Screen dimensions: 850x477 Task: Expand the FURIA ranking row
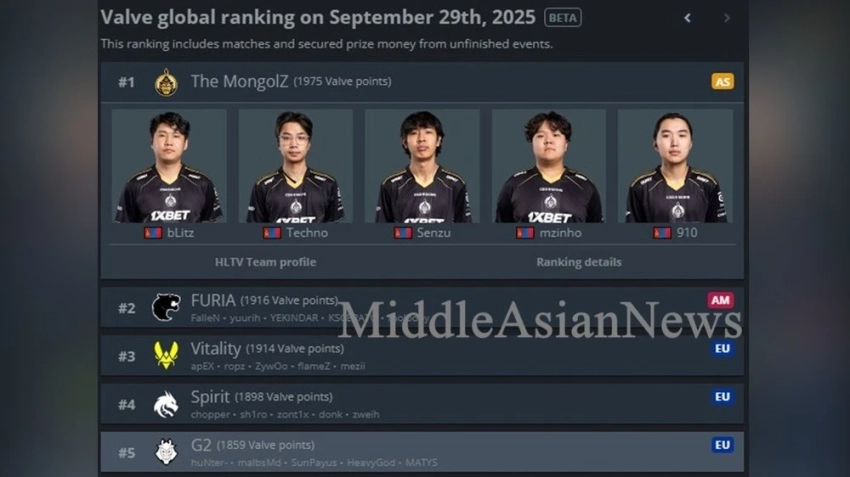(422, 307)
